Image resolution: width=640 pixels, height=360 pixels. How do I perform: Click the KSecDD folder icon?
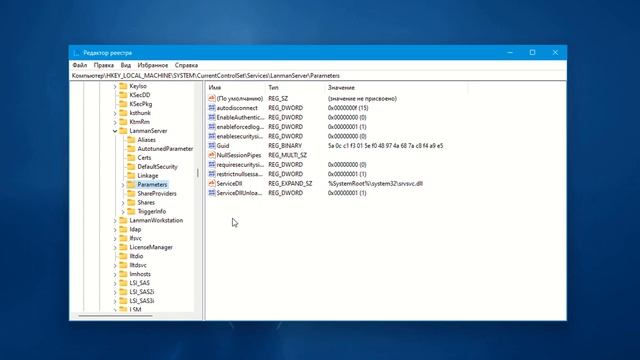click(x=123, y=95)
